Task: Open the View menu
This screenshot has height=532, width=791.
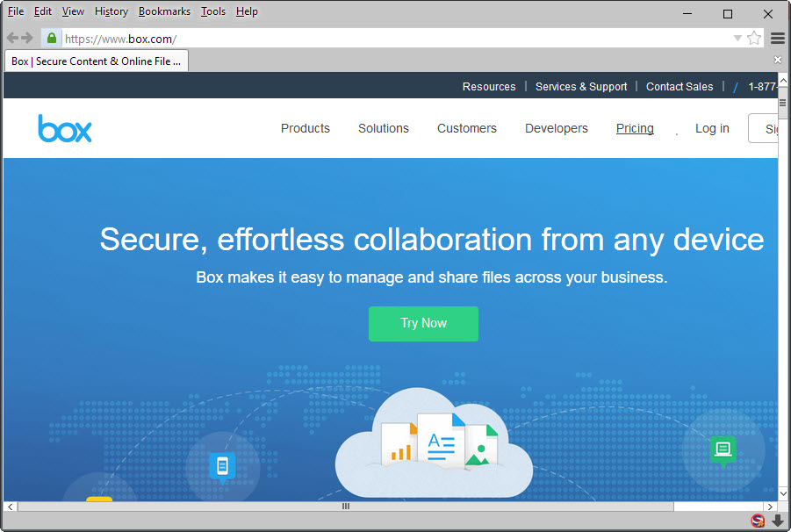Action: pos(73,11)
